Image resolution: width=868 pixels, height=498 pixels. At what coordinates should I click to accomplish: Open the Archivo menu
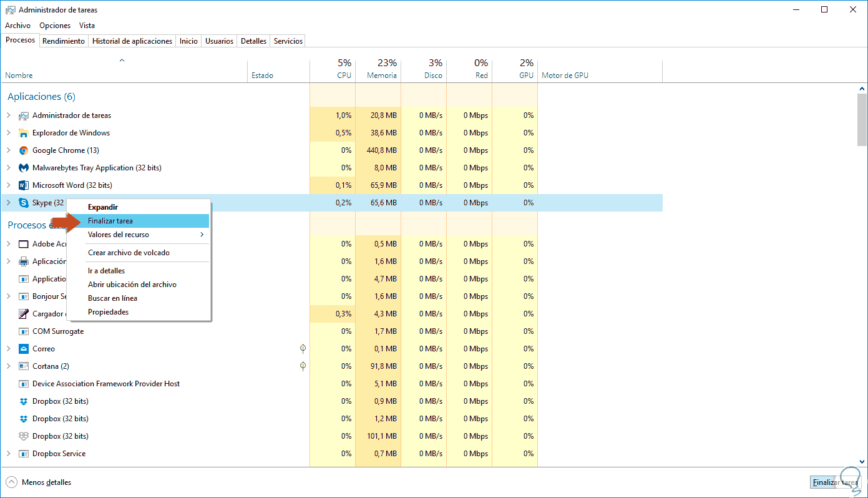click(x=17, y=26)
